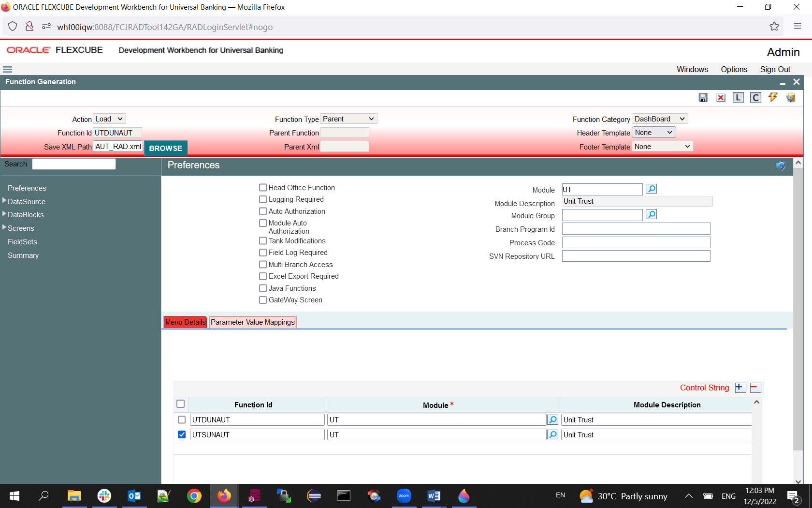The width and height of the screenshot is (812, 508).
Task: Open Google Chrome from the taskbar
Action: tap(194, 496)
